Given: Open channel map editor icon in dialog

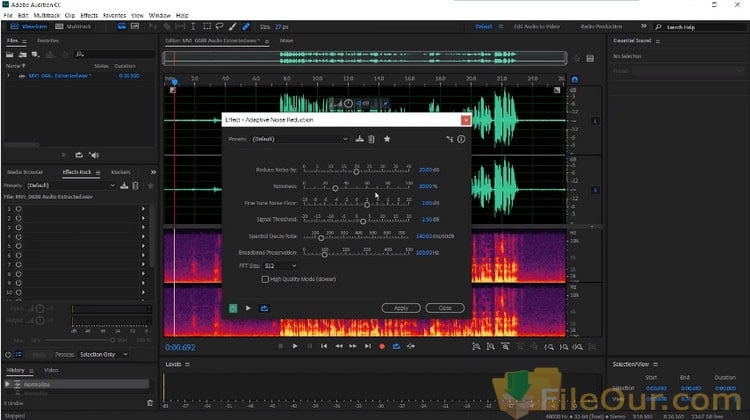Looking at the screenshot, I should 449,139.
